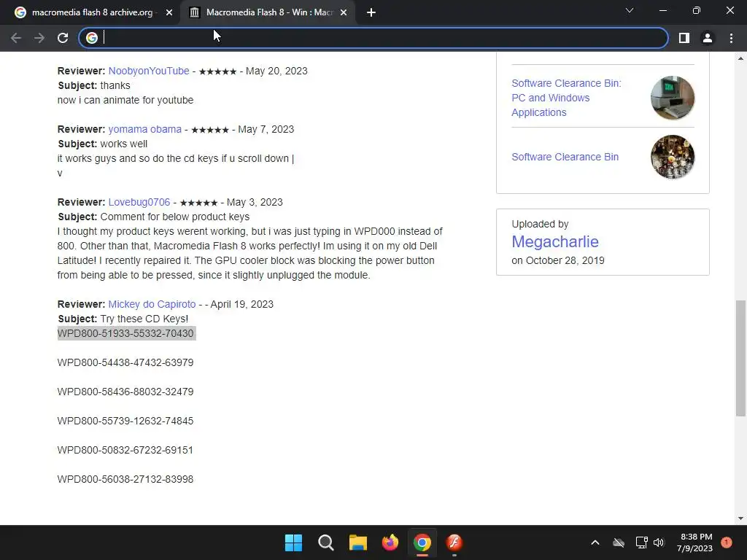The image size is (747, 560).
Task: Open Chrome side panel icon
Action: [684, 38]
